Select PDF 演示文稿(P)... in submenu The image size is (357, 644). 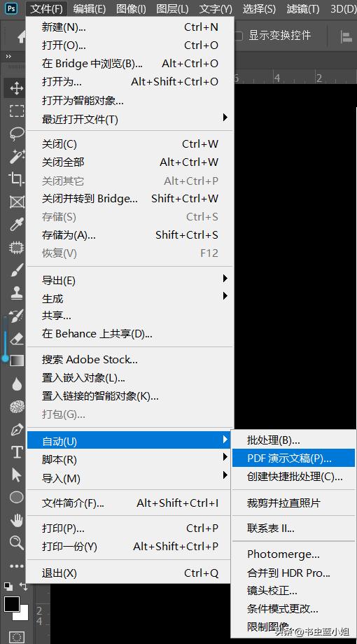(x=293, y=458)
